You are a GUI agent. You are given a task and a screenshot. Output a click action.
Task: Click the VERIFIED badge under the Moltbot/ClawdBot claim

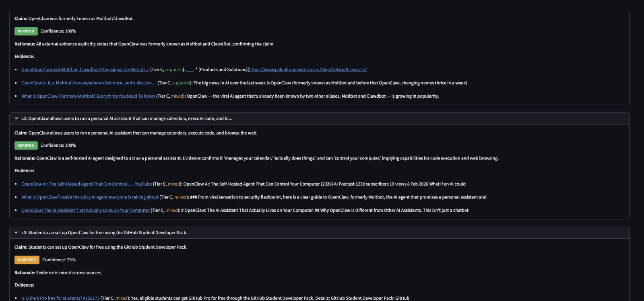[x=26, y=31]
